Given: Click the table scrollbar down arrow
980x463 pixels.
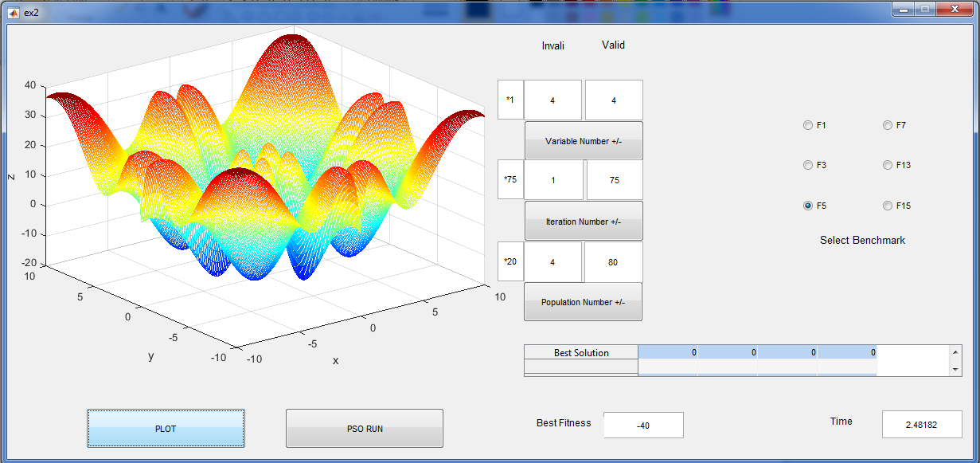Looking at the screenshot, I should click(955, 370).
